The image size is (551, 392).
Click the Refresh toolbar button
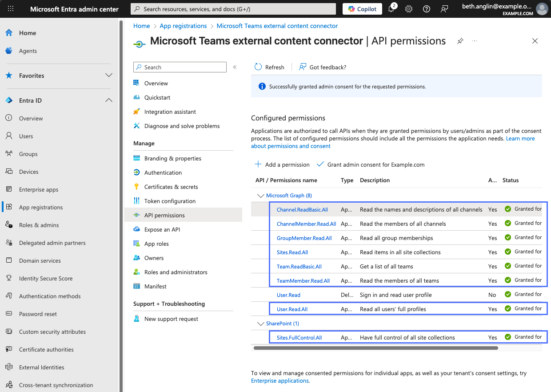click(x=269, y=67)
